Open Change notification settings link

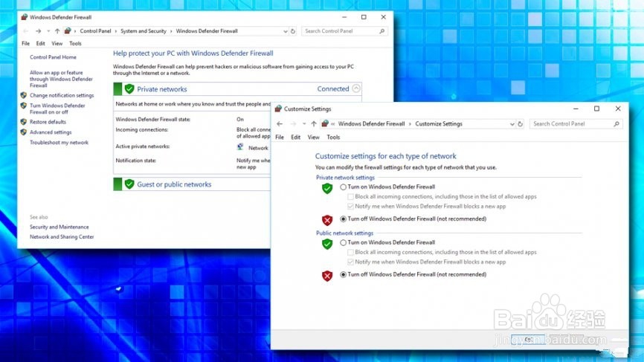click(62, 96)
